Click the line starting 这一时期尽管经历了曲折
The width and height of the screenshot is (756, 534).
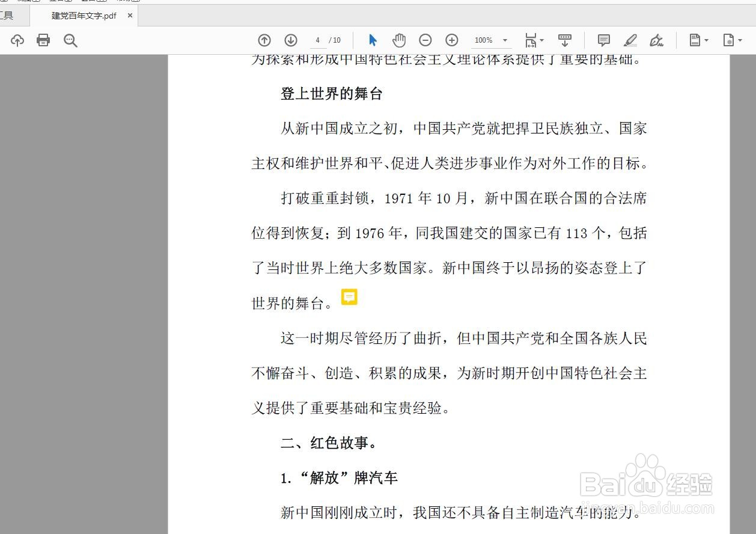click(x=464, y=339)
